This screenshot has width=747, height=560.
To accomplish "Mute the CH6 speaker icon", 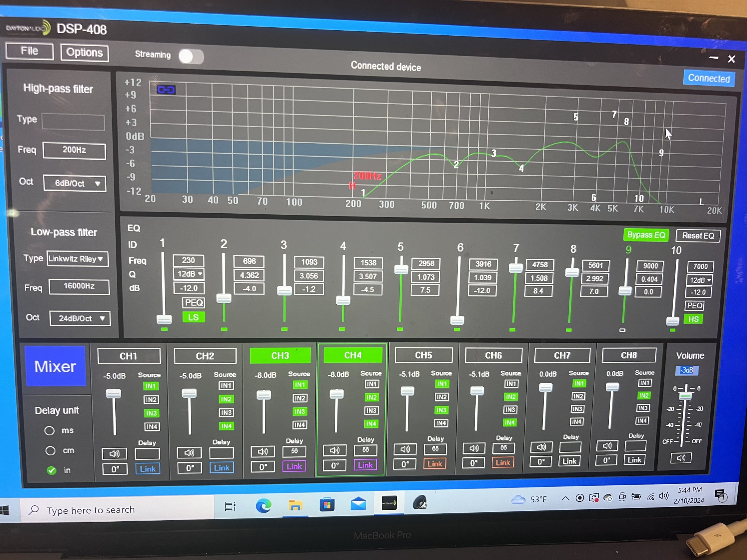I will pos(474,448).
